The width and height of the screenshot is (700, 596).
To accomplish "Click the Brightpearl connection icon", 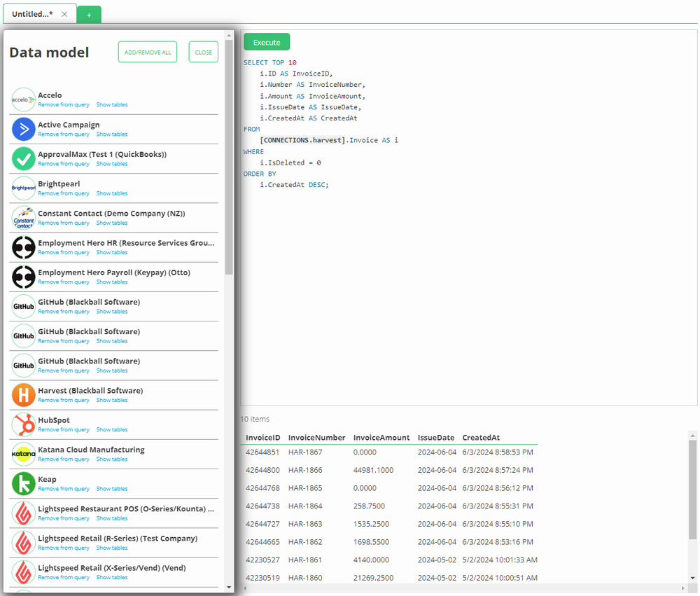I will (x=23, y=188).
